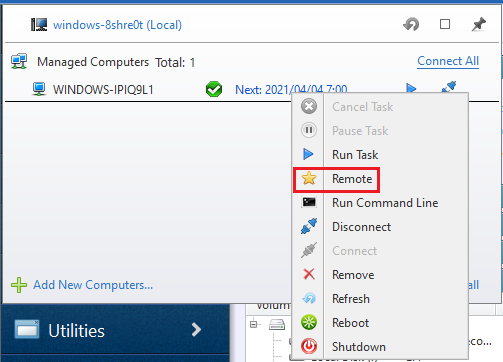
Task: Open the windows-8shre0t (Local) link
Action: coord(117,25)
